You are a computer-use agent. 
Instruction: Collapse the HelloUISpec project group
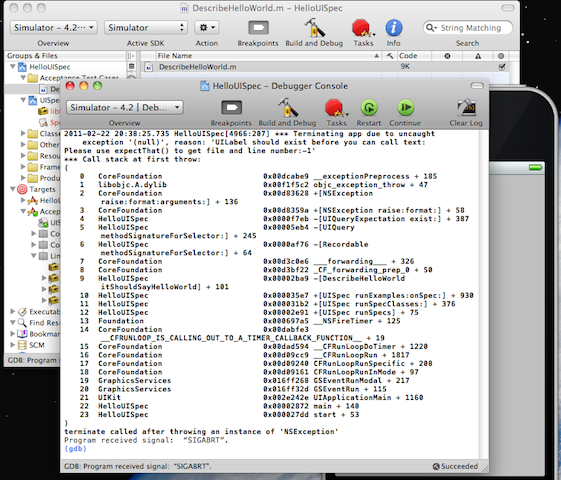[13, 67]
